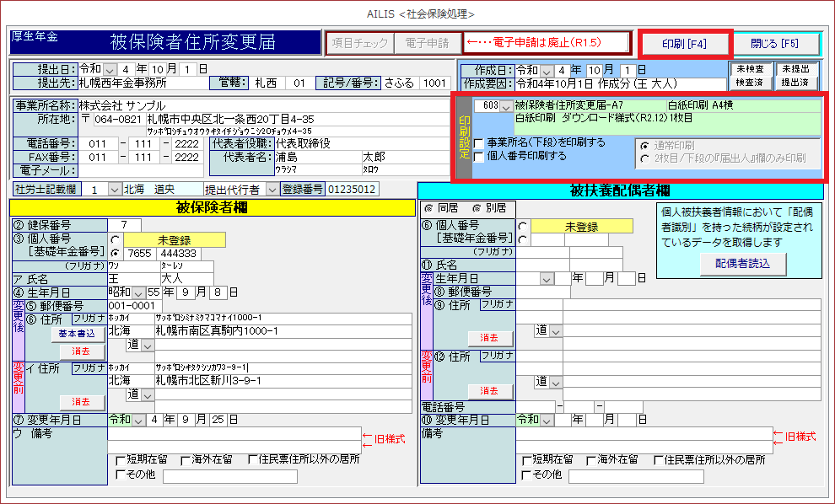Expand the 提出日 era dropdown

click(x=123, y=68)
